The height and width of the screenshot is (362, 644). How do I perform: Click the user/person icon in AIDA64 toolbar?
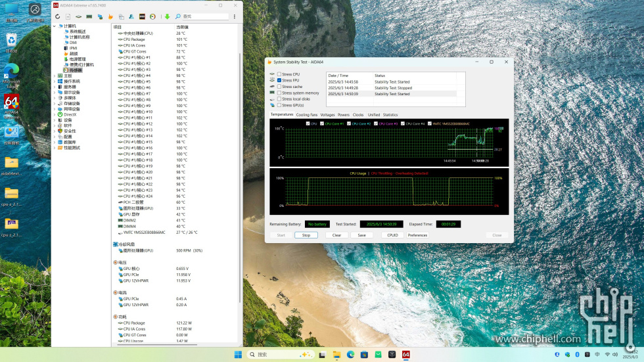pyautogui.click(x=131, y=16)
